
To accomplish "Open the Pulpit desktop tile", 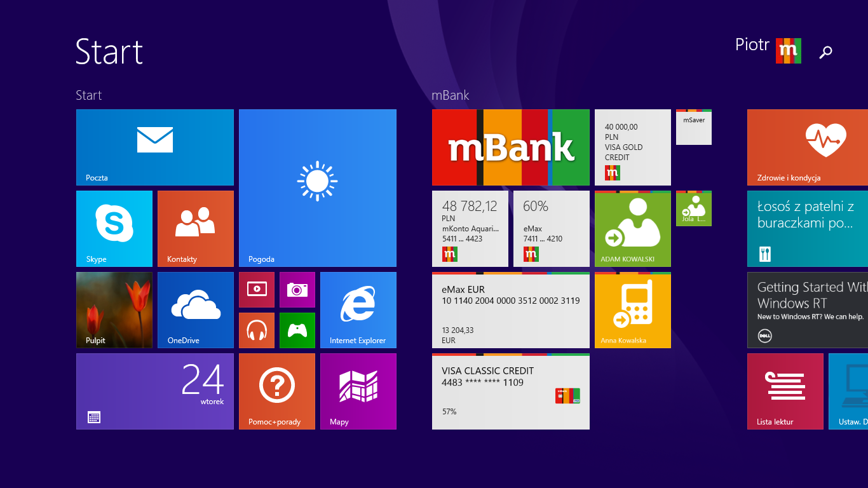I will pos(114,310).
